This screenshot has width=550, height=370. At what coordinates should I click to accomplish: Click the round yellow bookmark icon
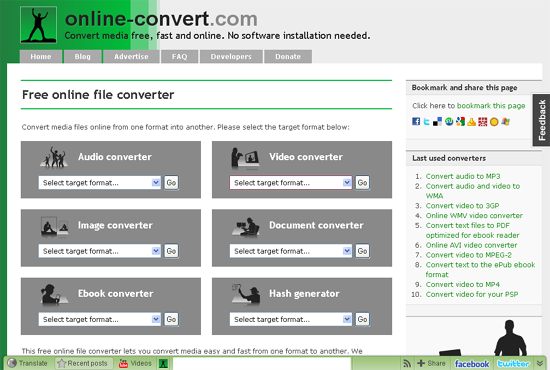click(x=494, y=122)
